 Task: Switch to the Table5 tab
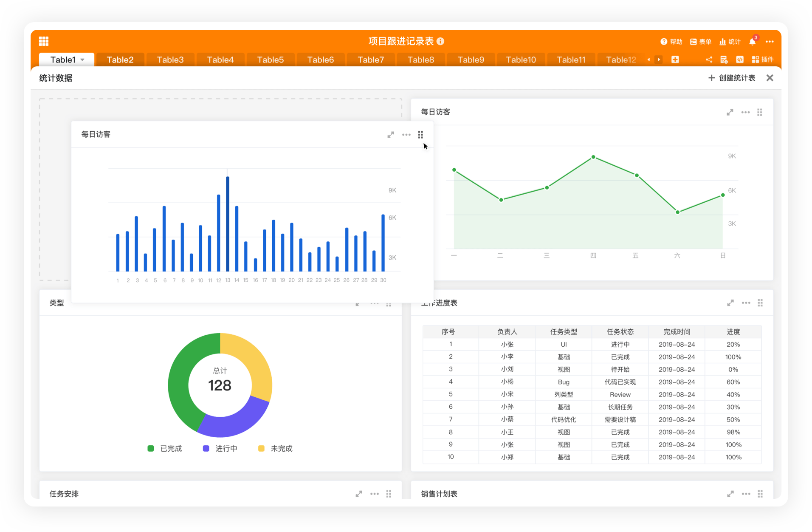tap(270, 60)
